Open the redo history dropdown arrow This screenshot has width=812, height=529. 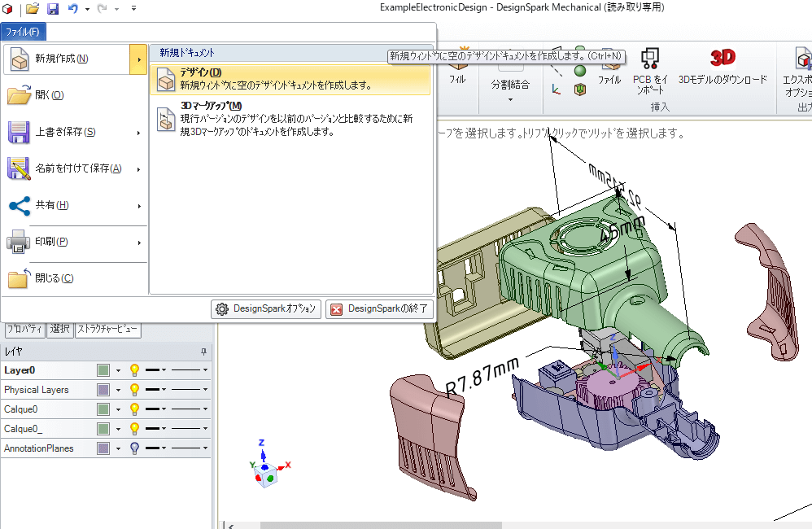pos(116,9)
